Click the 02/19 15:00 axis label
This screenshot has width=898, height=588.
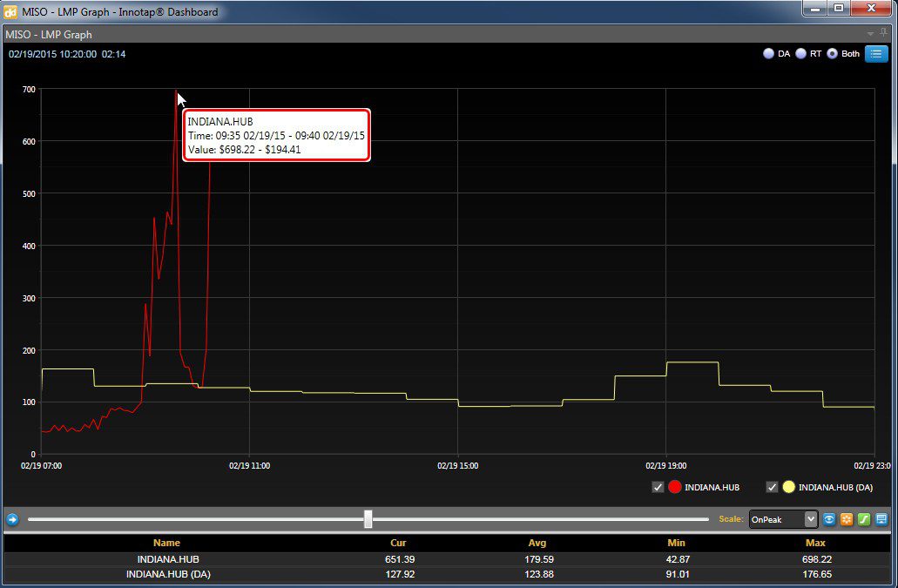coord(457,465)
